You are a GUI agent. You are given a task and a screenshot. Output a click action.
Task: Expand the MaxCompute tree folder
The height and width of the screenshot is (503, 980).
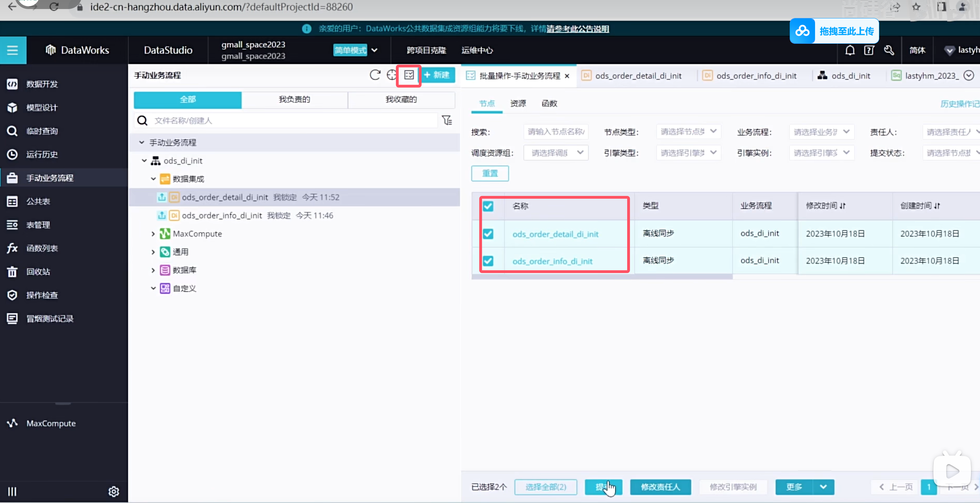[153, 234]
